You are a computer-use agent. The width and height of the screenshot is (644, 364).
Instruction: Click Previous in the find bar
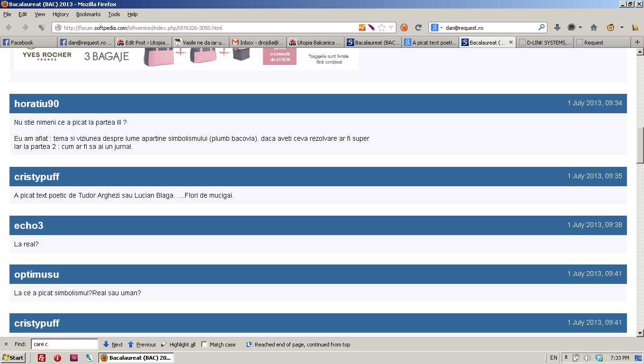click(142, 345)
